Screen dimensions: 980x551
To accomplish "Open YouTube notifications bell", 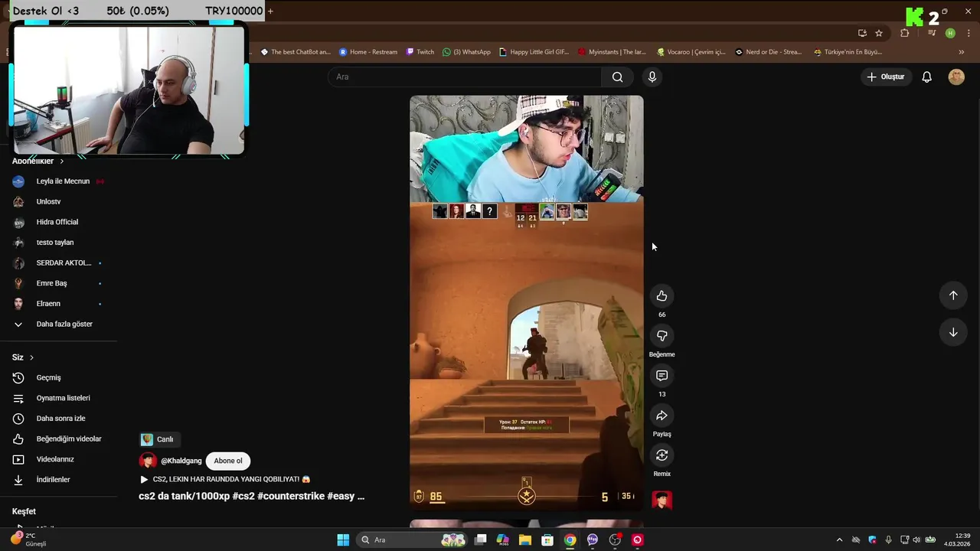I will (926, 77).
